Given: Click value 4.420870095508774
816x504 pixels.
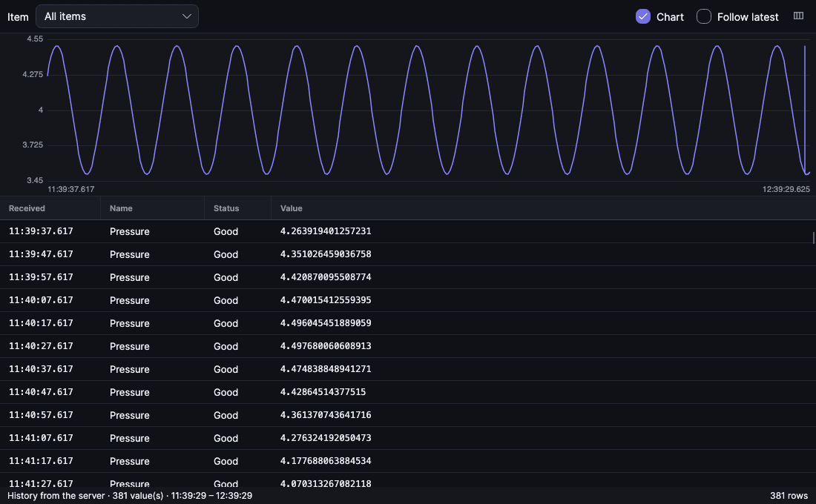Looking at the screenshot, I should 326,276.
